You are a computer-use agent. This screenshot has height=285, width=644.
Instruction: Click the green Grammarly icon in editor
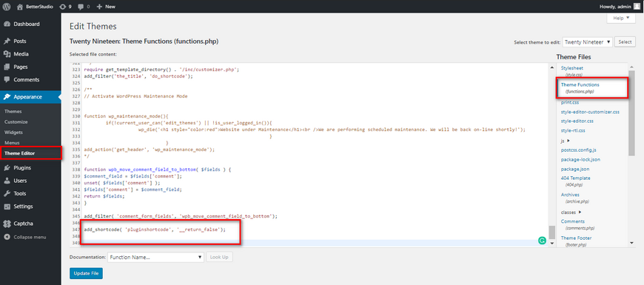point(542,241)
